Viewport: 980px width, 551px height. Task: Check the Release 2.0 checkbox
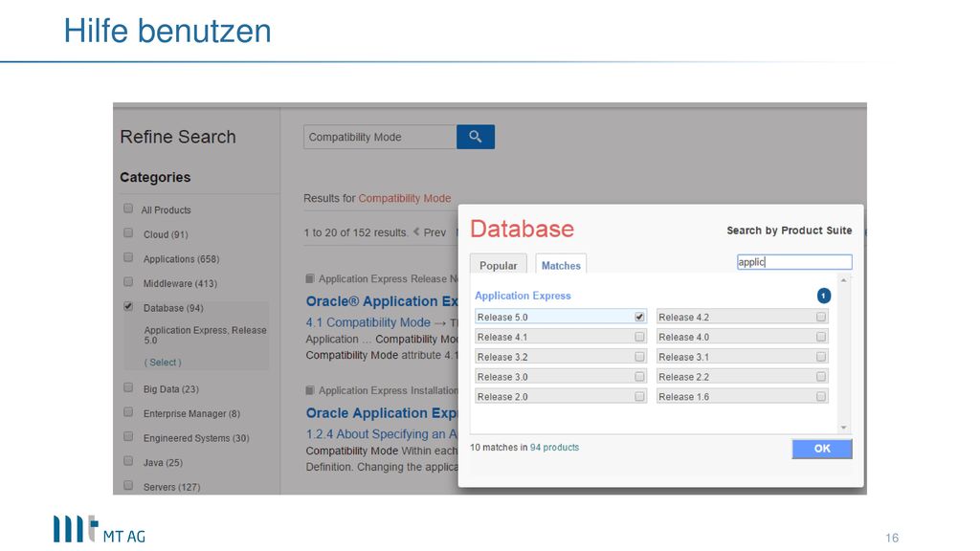click(x=639, y=397)
